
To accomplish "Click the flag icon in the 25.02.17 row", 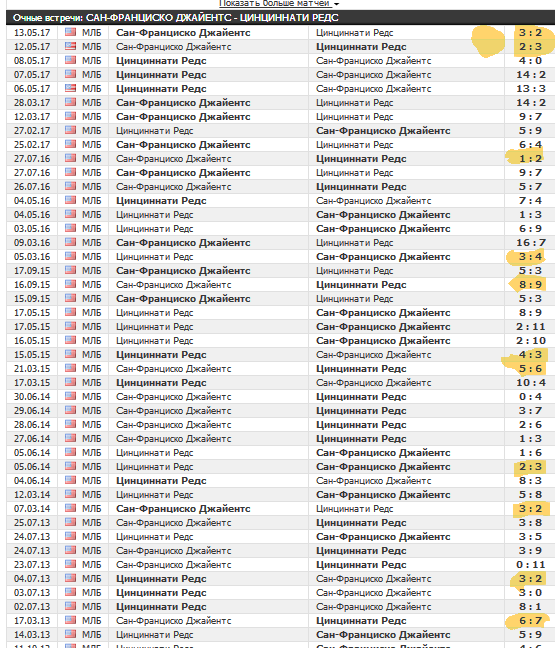I will coord(71,144).
